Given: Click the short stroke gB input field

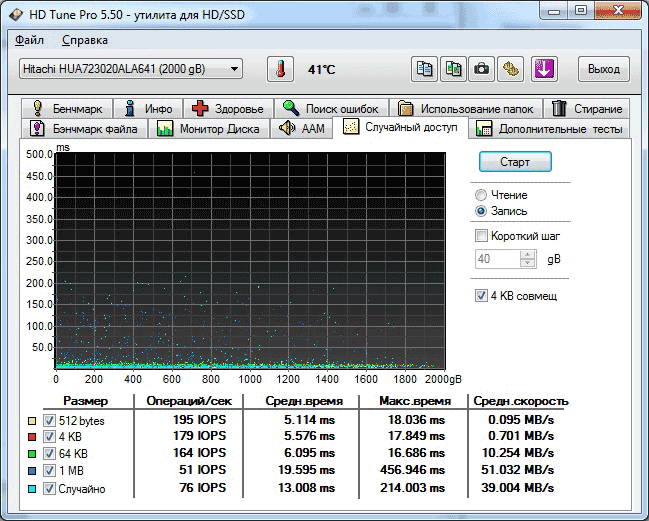Looking at the screenshot, I should (x=497, y=259).
